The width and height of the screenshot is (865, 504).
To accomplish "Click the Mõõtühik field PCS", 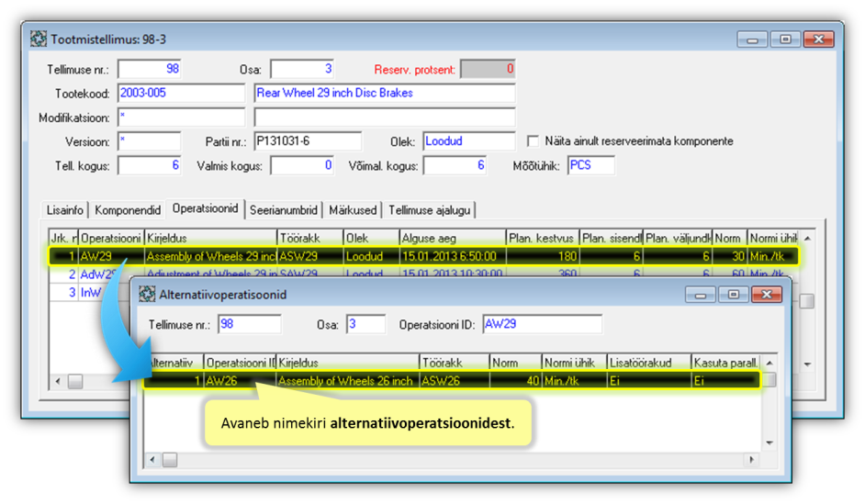I will [590, 165].
